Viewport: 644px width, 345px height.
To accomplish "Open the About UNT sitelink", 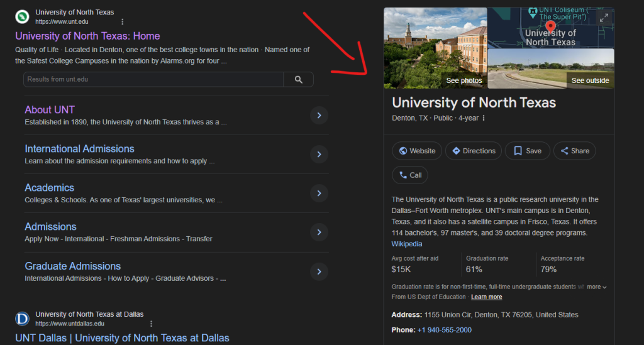I will tap(50, 109).
